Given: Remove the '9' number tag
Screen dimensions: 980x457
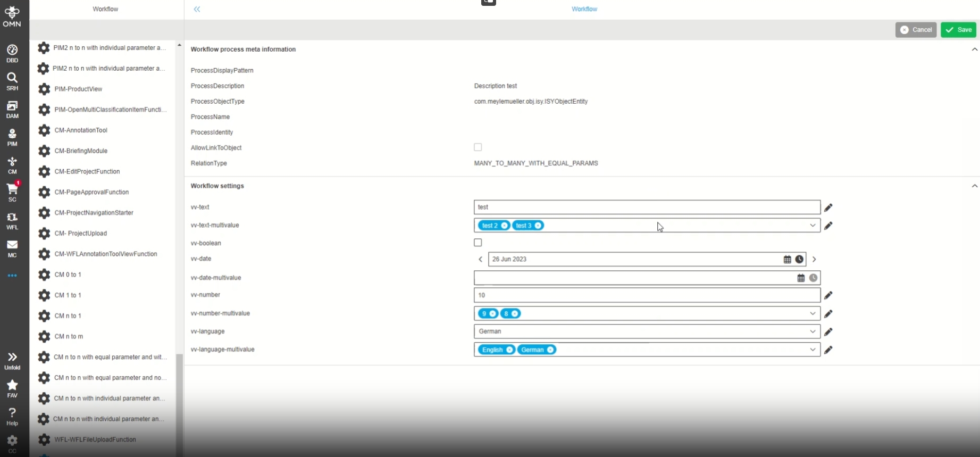Looking at the screenshot, I should [x=493, y=314].
